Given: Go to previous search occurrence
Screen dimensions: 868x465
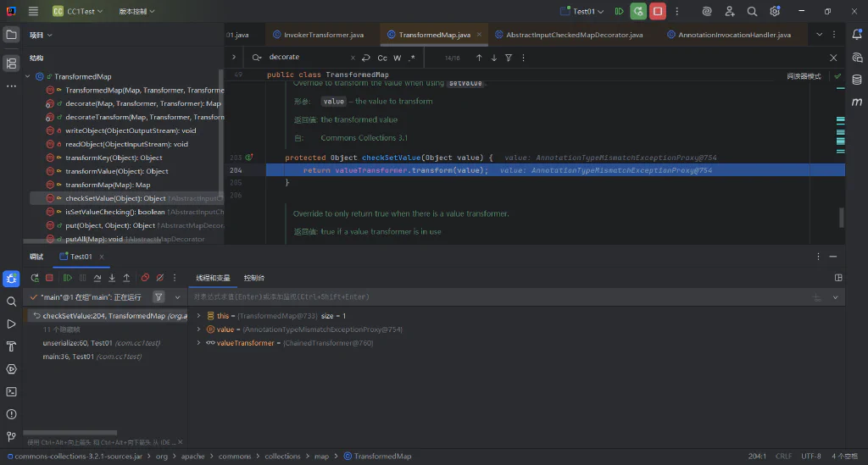Looking at the screenshot, I should (479, 58).
